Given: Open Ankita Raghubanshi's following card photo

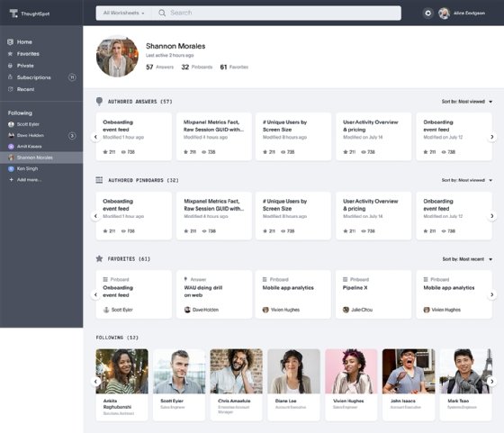Looking at the screenshot, I should (121, 371).
